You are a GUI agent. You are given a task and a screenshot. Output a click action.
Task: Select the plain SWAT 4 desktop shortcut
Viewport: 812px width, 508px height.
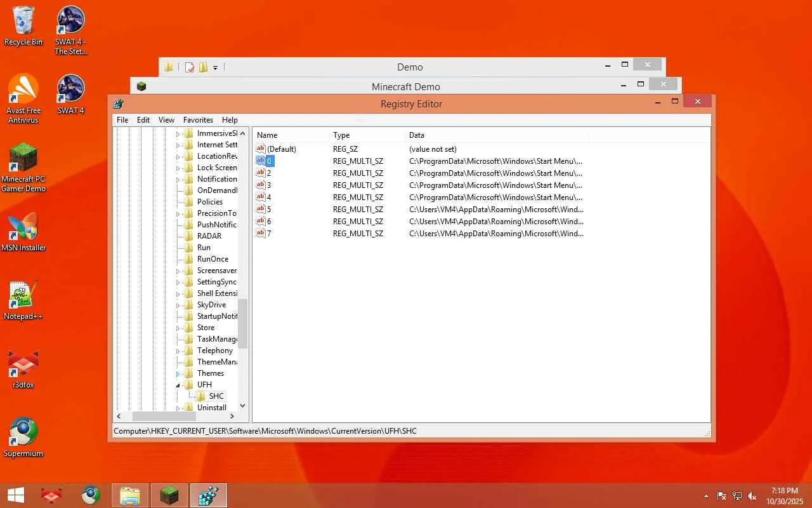click(x=71, y=94)
